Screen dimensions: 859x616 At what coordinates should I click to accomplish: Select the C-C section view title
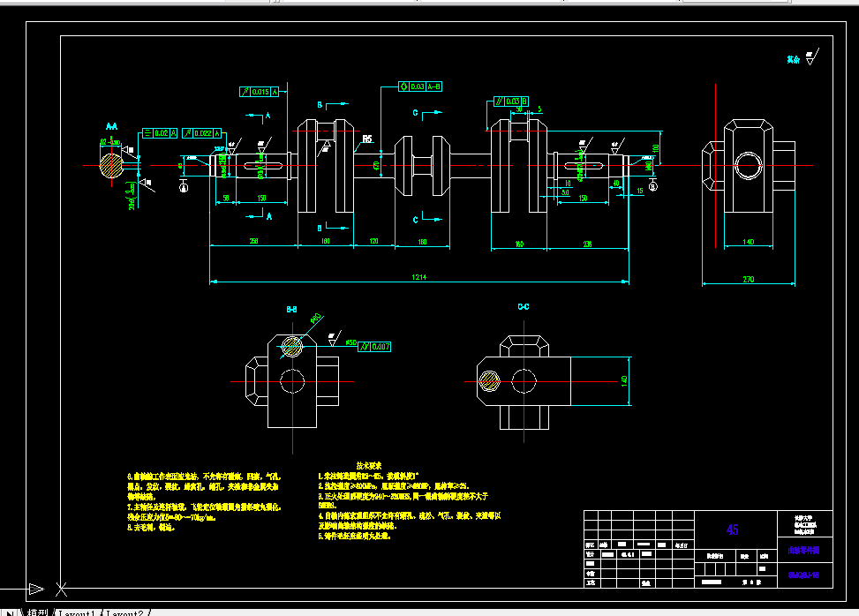[524, 306]
